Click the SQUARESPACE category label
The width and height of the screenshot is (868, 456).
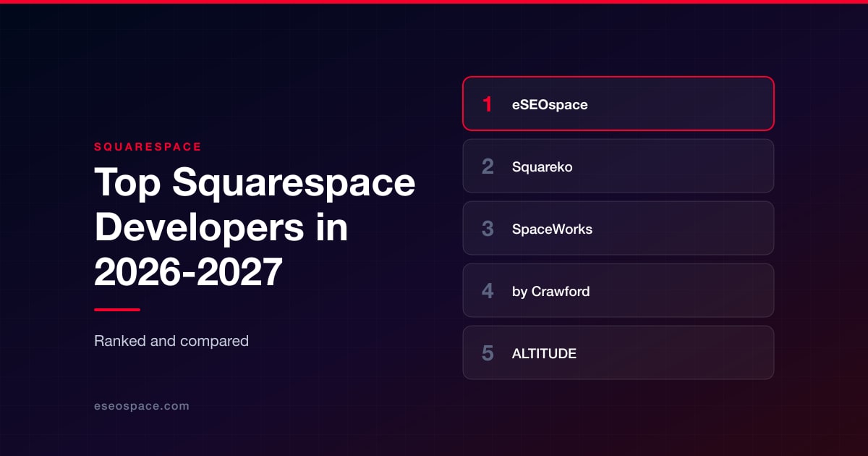click(148, 146)
